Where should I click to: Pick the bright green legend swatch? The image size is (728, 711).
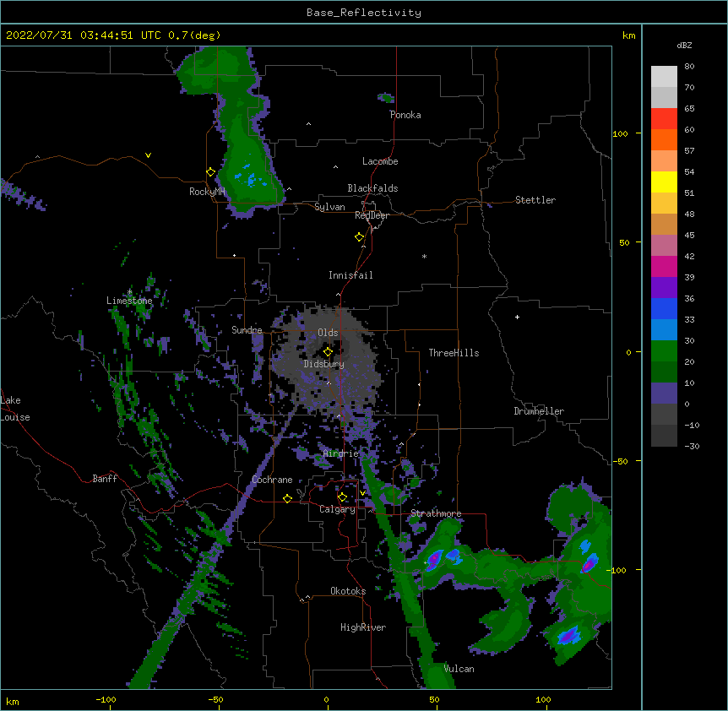[664, 351]
